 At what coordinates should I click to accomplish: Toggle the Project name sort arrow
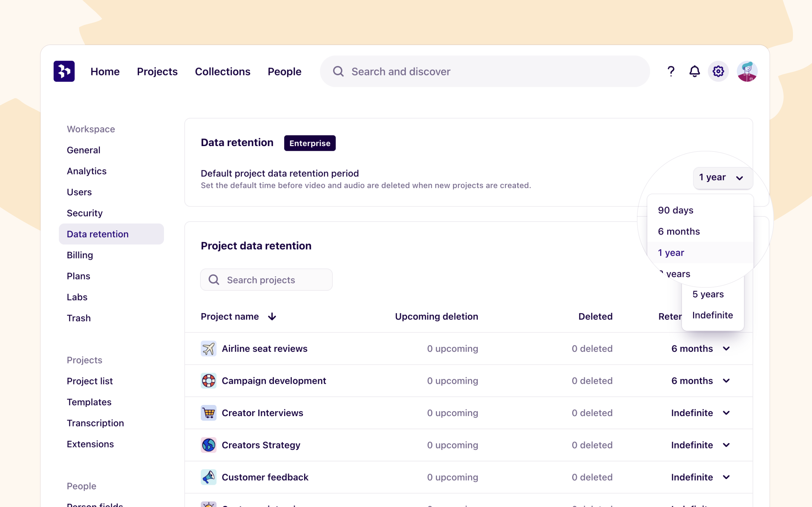[x=272, y=316]
